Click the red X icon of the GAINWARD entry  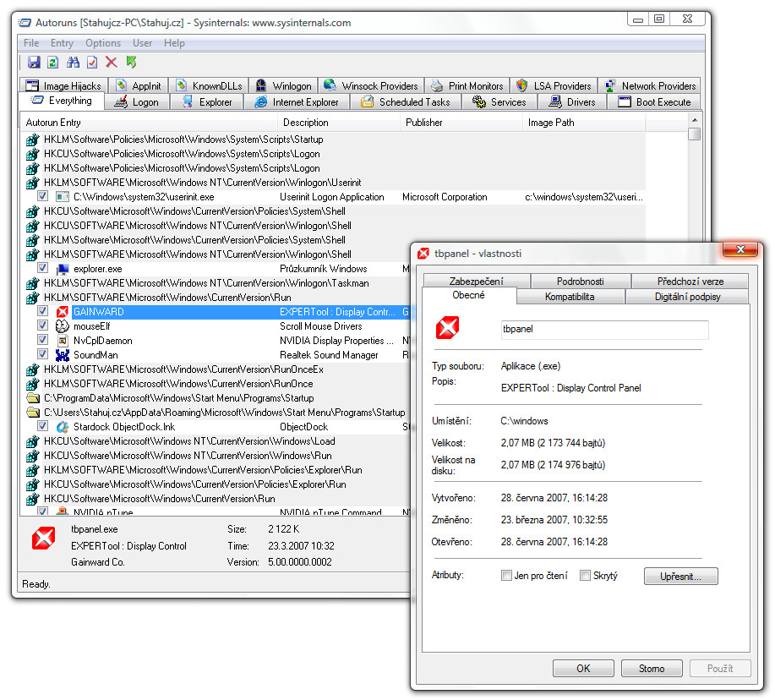[63, 312]
